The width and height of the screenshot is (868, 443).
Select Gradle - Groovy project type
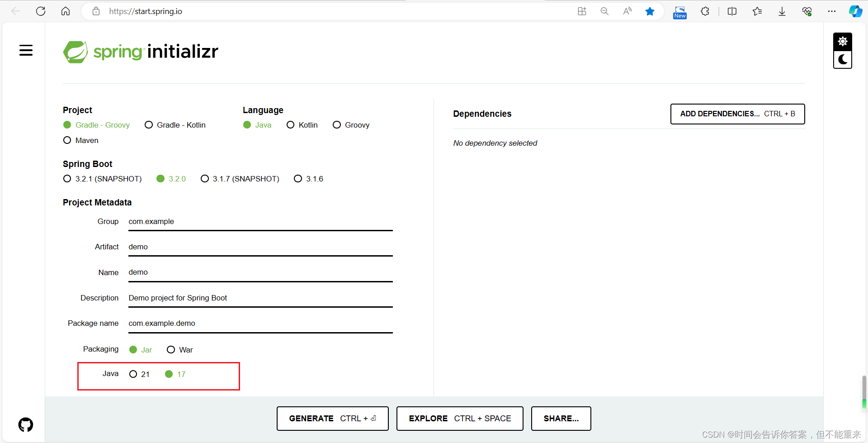tap(96, 125)
